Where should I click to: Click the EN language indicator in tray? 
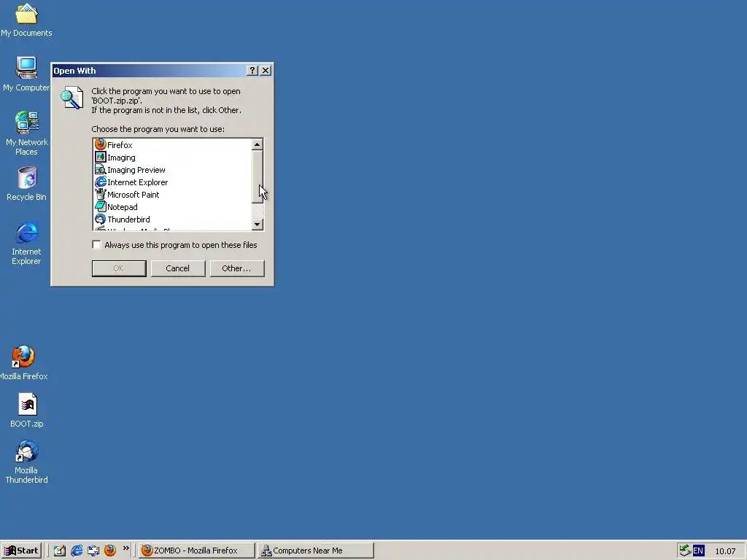698,551
